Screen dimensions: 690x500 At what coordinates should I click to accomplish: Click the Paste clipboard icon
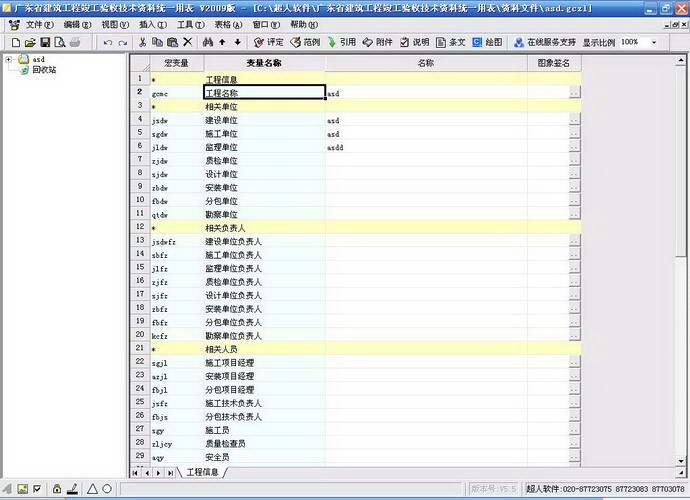coord(172,42)
